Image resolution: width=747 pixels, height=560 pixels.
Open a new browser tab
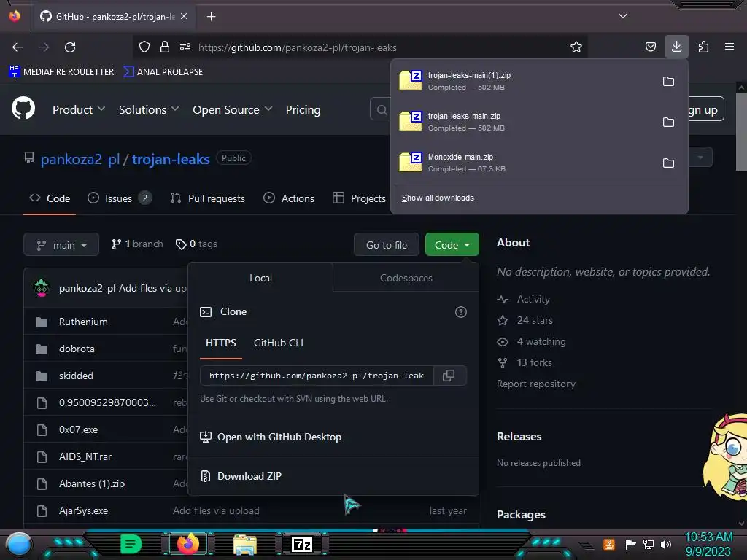211,17
